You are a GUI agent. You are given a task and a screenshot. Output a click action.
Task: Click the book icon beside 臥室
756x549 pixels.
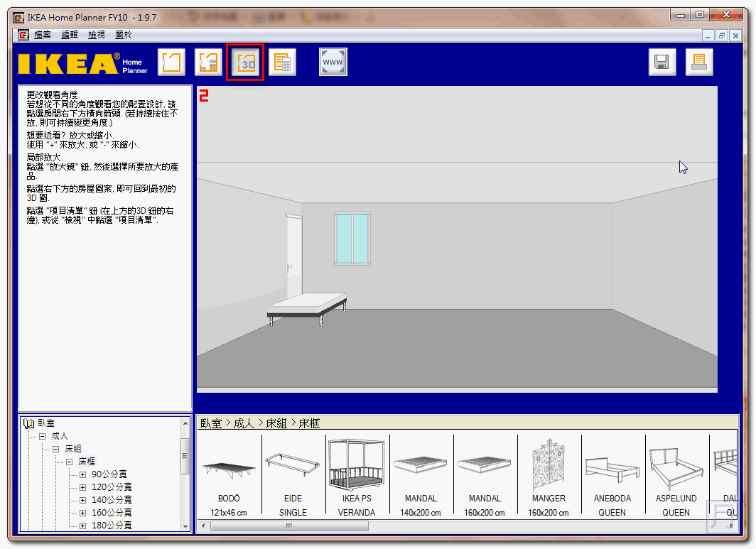tap(28, 423)
